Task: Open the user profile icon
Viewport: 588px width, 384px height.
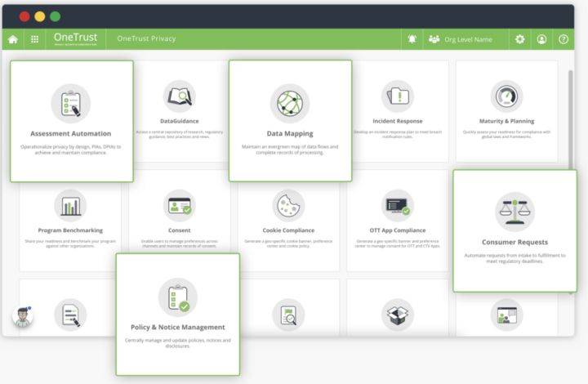Action: coord(541,39)
